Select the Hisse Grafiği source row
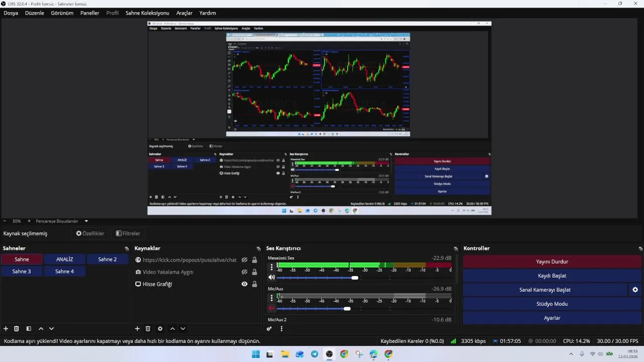Viewport: 644px width, 362px height. coord(196,284)
